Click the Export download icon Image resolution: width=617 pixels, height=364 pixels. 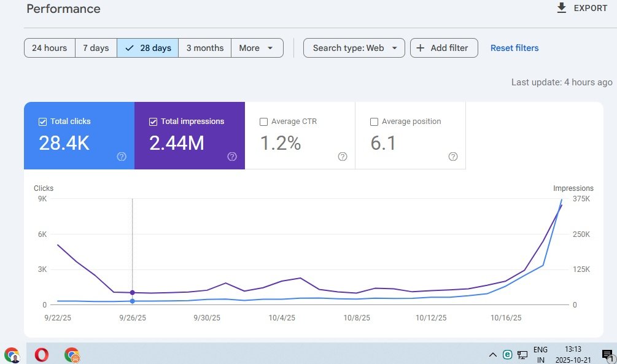pos(561,8)
